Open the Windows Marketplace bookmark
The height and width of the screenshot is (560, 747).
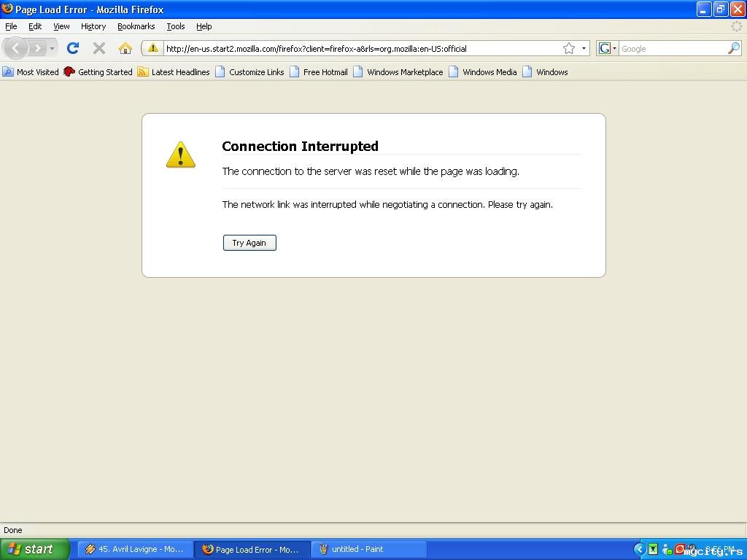click(x=398, y=72)
